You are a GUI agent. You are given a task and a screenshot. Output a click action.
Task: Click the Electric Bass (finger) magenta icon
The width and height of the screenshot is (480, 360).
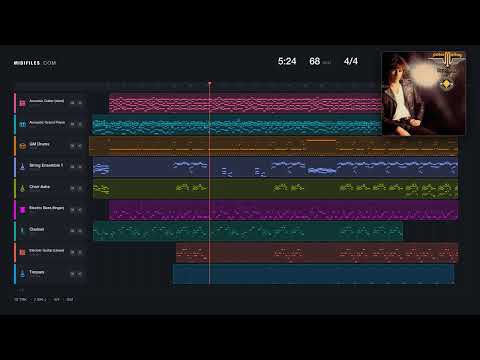pyautogui.click(x=22, y=210)
